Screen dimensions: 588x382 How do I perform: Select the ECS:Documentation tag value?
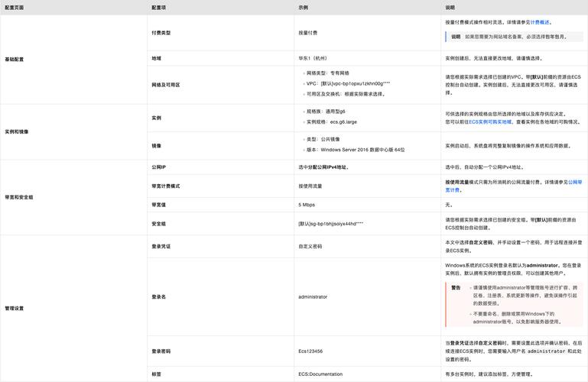coord(320,374)
